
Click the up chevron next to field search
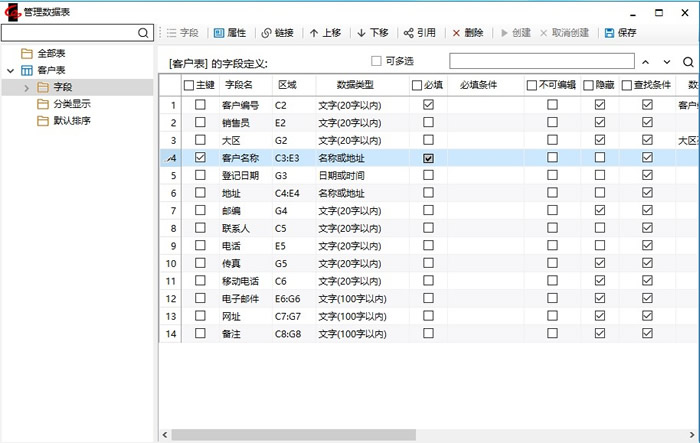645,62
